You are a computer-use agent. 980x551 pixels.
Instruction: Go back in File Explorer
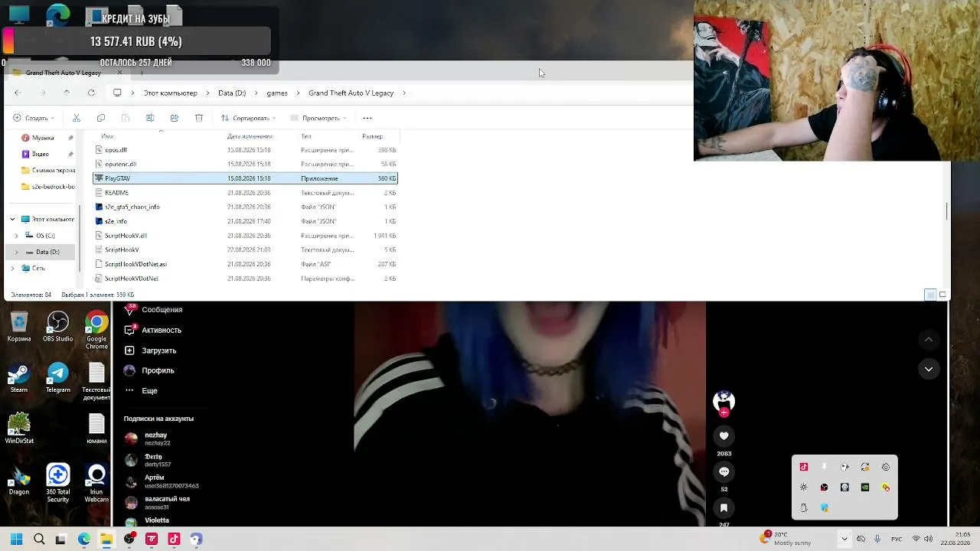click(x=17, y=93)
